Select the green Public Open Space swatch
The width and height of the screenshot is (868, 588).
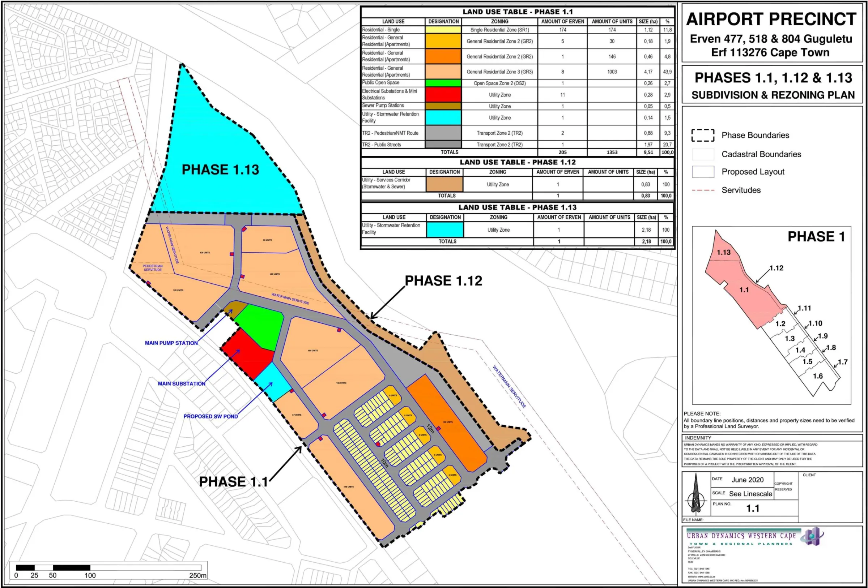tap(443, 83)
